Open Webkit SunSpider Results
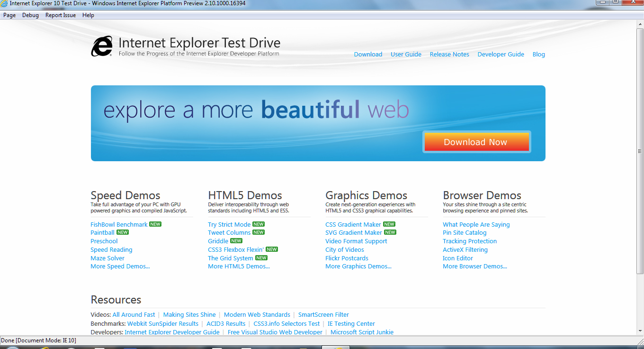Viewport: 644px width, 349px height. coord(163,324)
